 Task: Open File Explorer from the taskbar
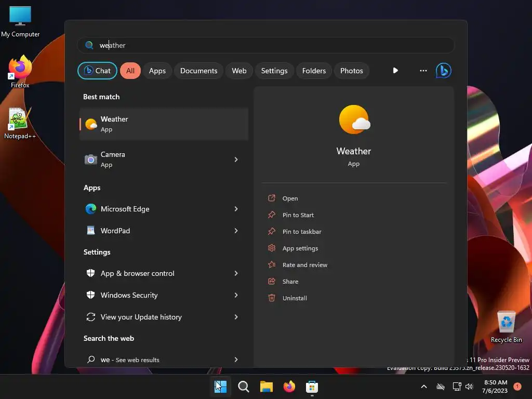[267, 387]
